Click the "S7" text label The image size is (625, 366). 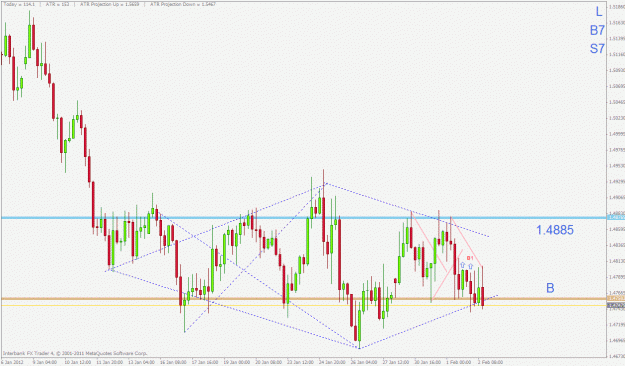coord(597,49)
